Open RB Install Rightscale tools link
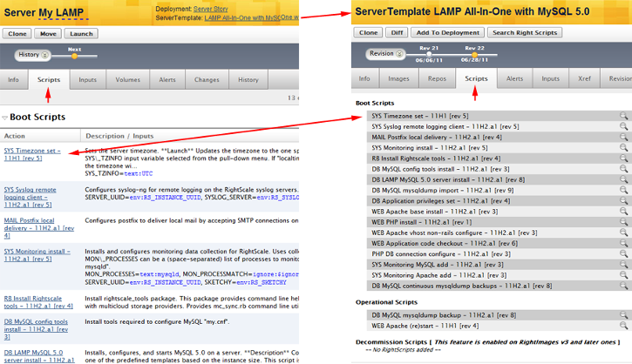This screenshot has height=364, width=632. pyautogui.click(x=38, y=302)
